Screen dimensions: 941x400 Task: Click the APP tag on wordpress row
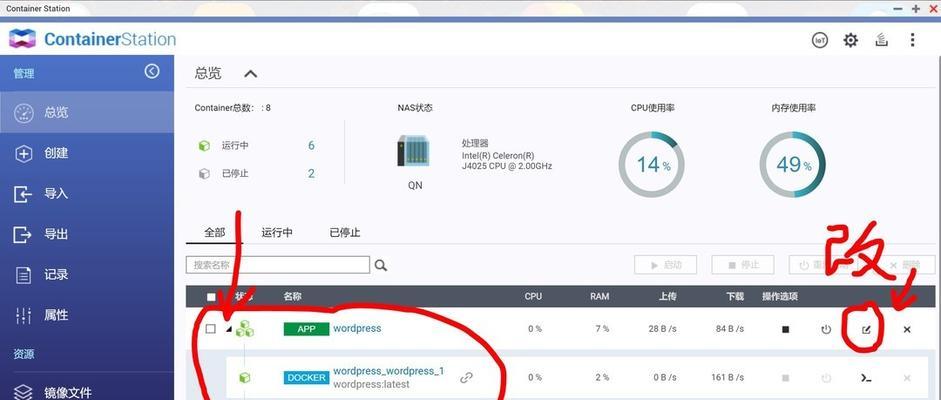click(x=306, y=329)
